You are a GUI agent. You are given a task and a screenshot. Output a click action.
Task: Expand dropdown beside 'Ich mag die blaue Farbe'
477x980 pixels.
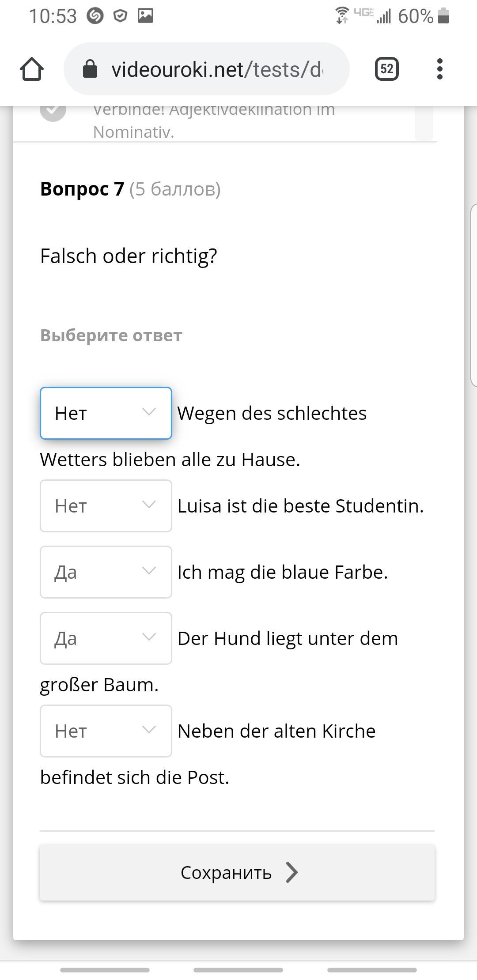(106, 572)
